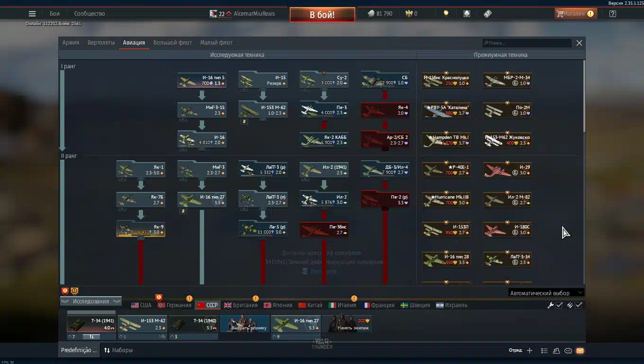This screenshot has width=644, height=364.
Task: Open the Бои menu
Action: (x=55, y=14)
